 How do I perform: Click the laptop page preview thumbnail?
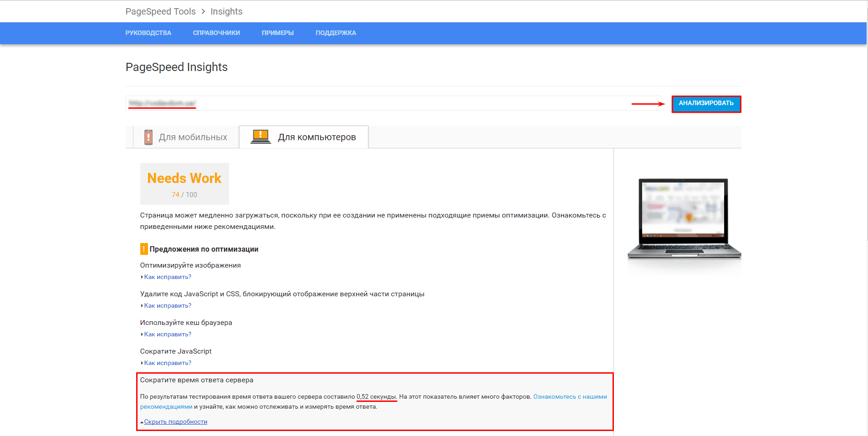(x=684, y=219)
